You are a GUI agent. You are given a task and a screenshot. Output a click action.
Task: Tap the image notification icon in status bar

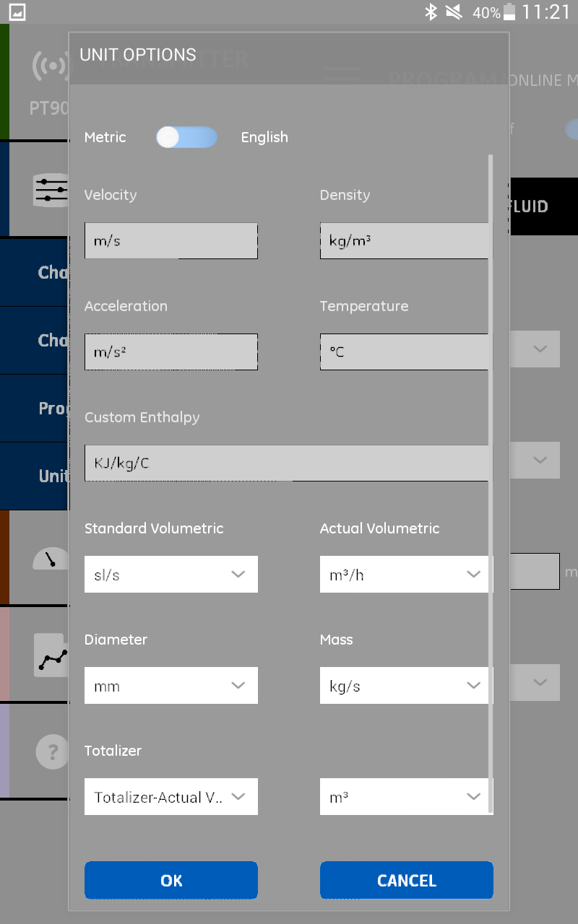coord(17,12)
